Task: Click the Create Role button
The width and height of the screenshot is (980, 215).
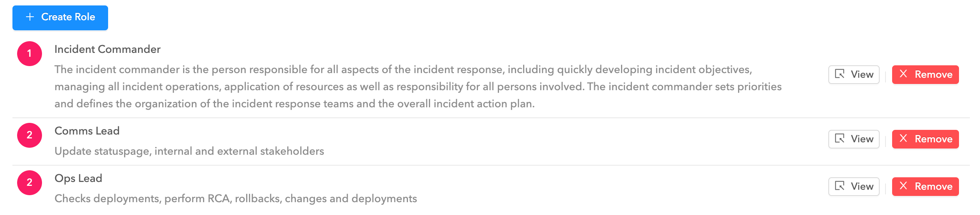Action: click(x=60, y=18)
